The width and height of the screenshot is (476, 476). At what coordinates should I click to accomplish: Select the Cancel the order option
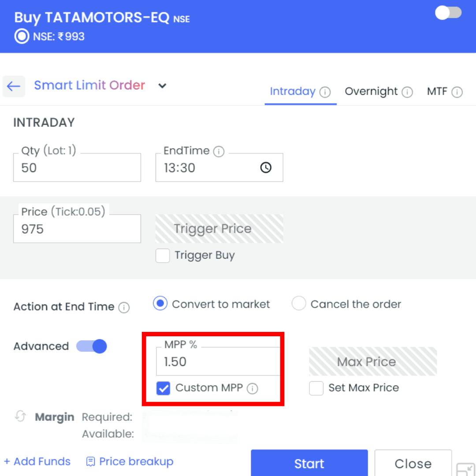pyautogui.click(x=299, y=304)
